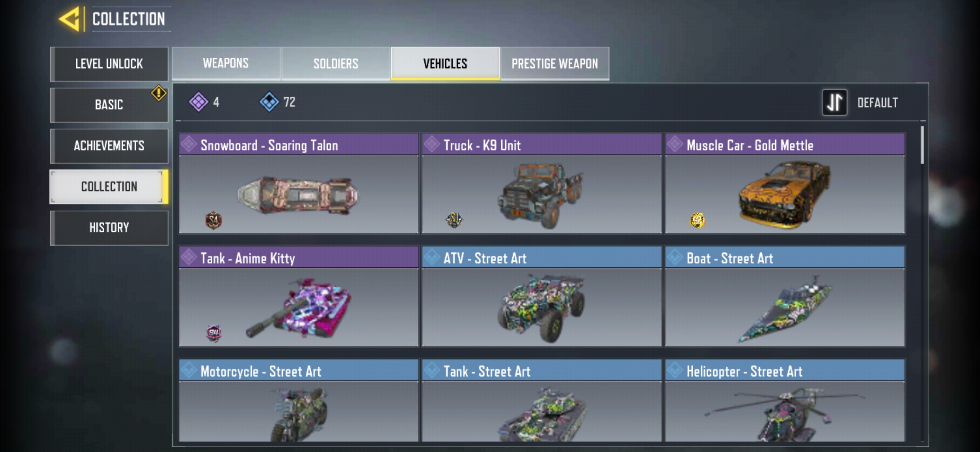Screen dimensions: 980x452
Task: Switch to the Soldiers tab
Action: coord(336,63)
